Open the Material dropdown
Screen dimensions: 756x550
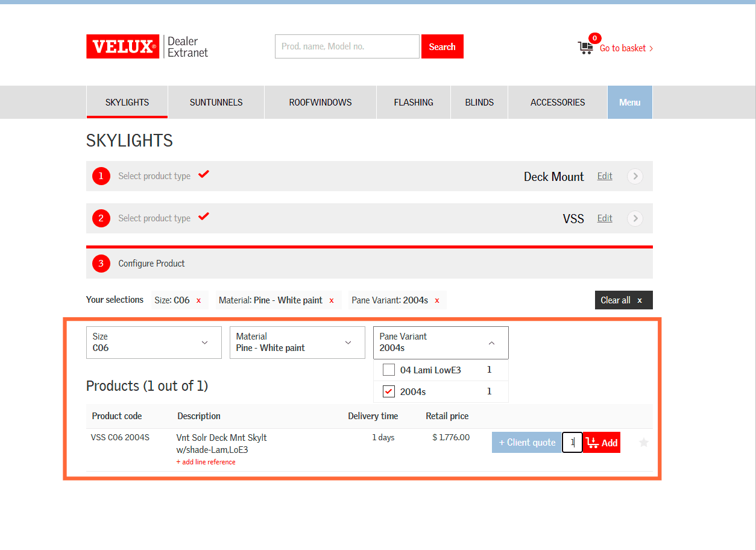click(297, 343)
